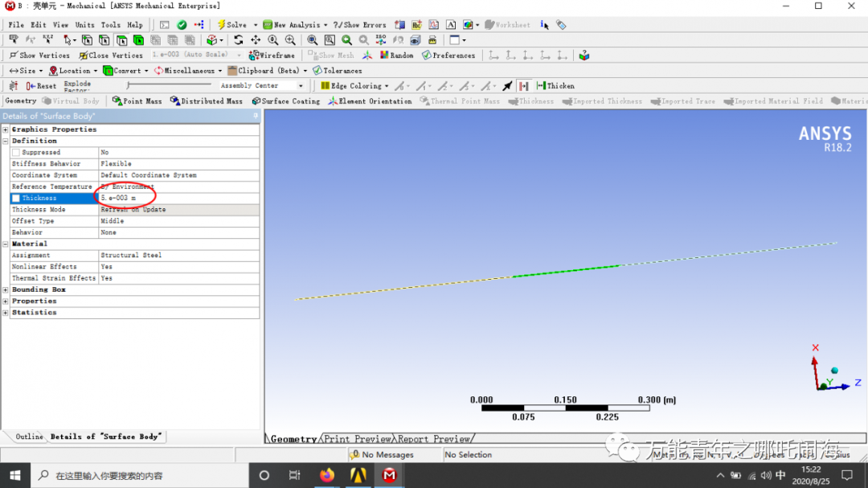Image resolution: width=868 pixels, height=488 pixels.
Task: Open the Help menu
Action: [134, 25]
